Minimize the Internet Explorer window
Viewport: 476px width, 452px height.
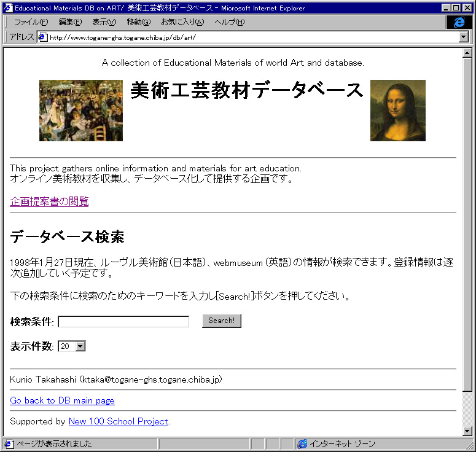click(x=446, y=8)
